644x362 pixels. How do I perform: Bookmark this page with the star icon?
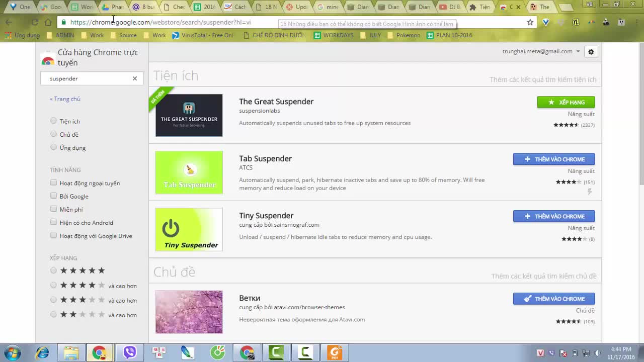click(x=530, y=22)
